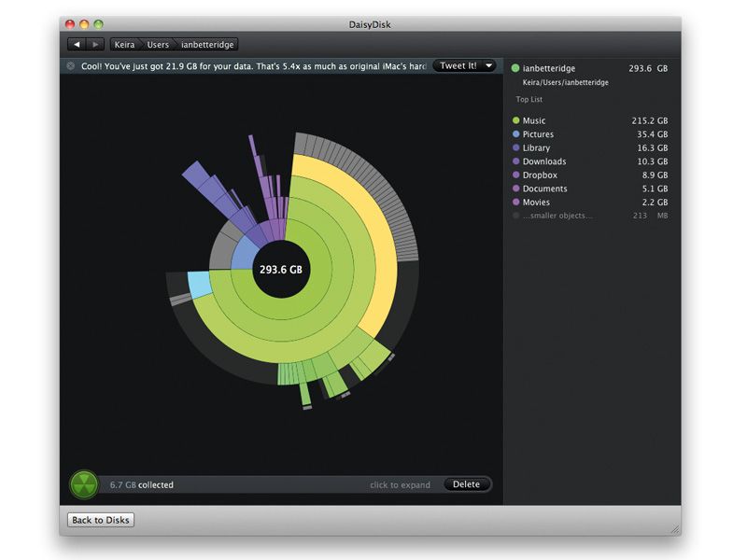
Task: Click the green color dot next to Music
Action: pos(514,119)
